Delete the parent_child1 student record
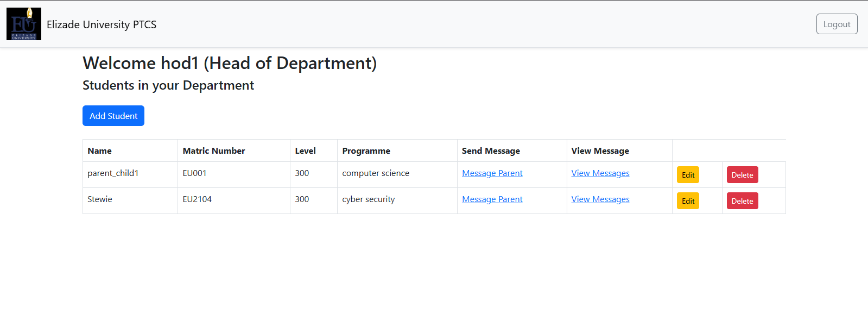The height and width of the screenshot is (333, 868). 742,175
